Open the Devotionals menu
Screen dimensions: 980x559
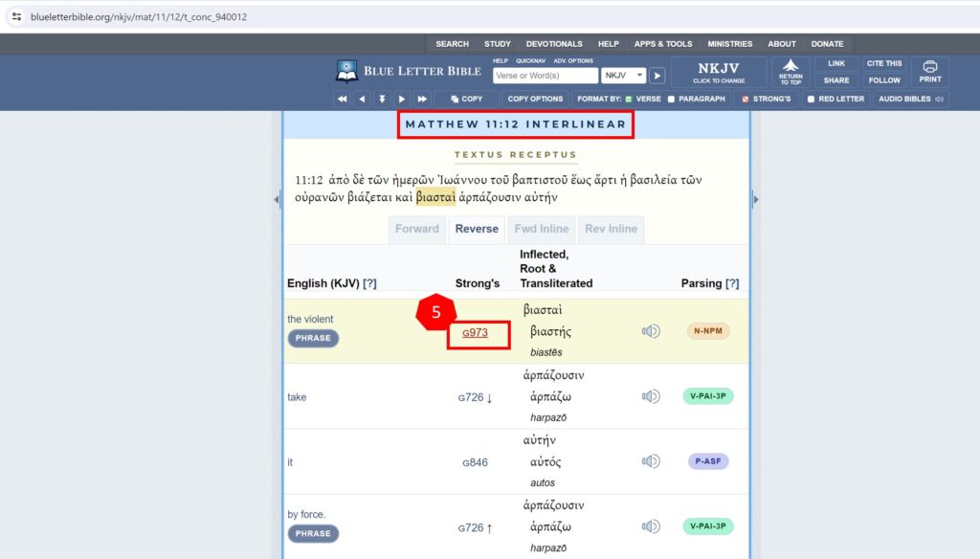tap(554, 44)
